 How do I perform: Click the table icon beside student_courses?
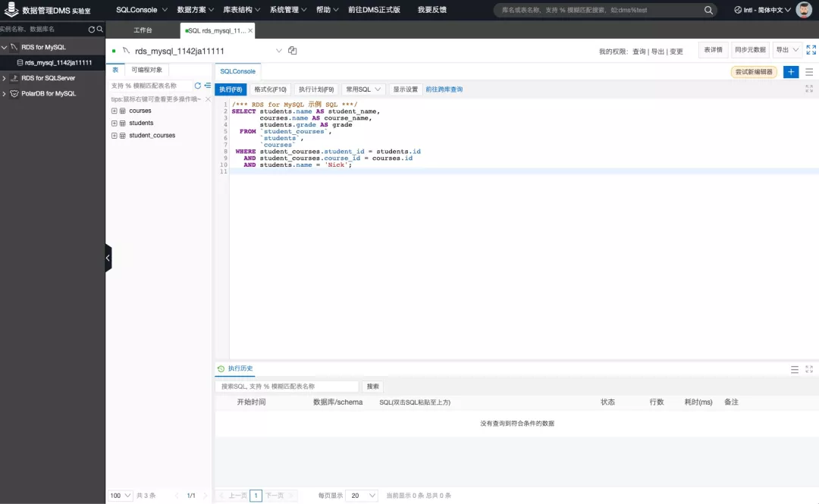click(123, 135)
